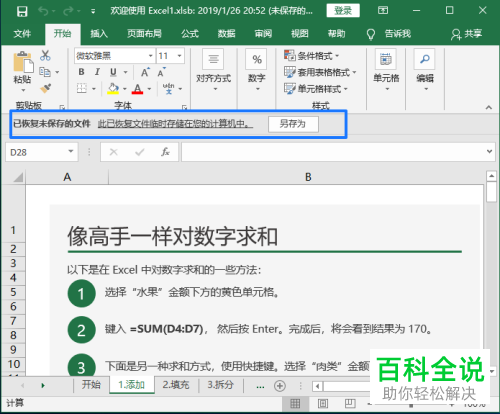Image resolution: width=500 pixels, height=414 pixels.
Task: Open the 文件 menu tab
Action: click(x=22, y=34)
